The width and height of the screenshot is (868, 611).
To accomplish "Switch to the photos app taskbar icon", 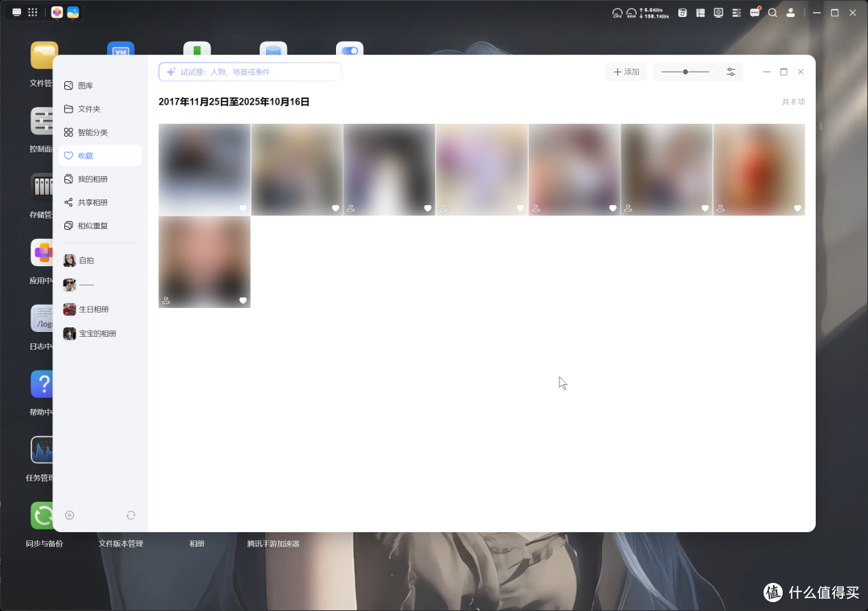I will click(x=73, y=12).
